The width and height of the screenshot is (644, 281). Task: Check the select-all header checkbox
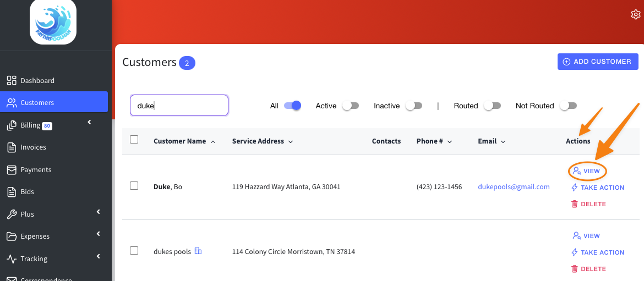click(134, 140)
